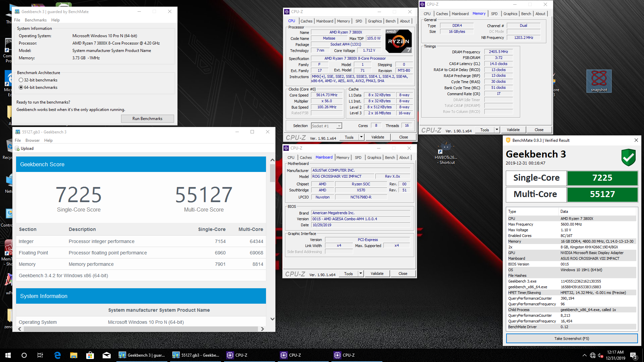Open Help menu in 55127.gb3 window
The height and width of the screenshot is (362, 644).
(48, 140)
